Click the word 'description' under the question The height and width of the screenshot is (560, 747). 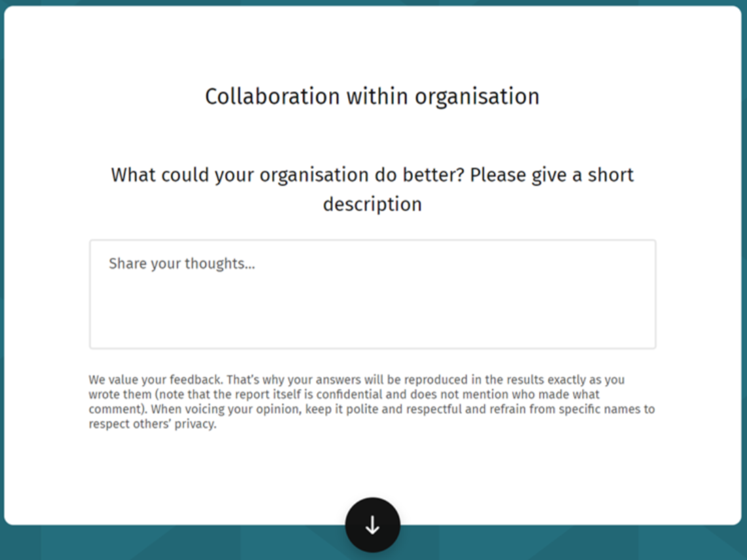pyautogui.click(x=372, y=204)
